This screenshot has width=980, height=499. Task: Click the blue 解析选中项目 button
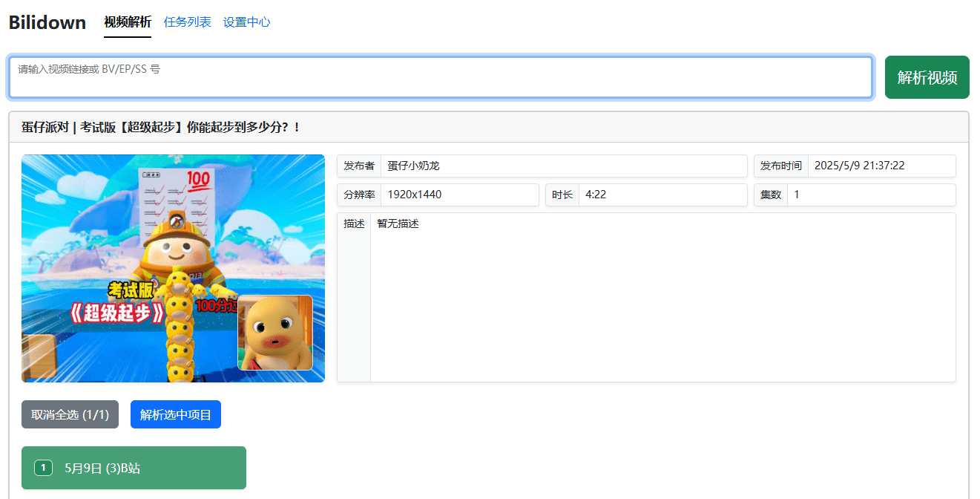(175, 414)
